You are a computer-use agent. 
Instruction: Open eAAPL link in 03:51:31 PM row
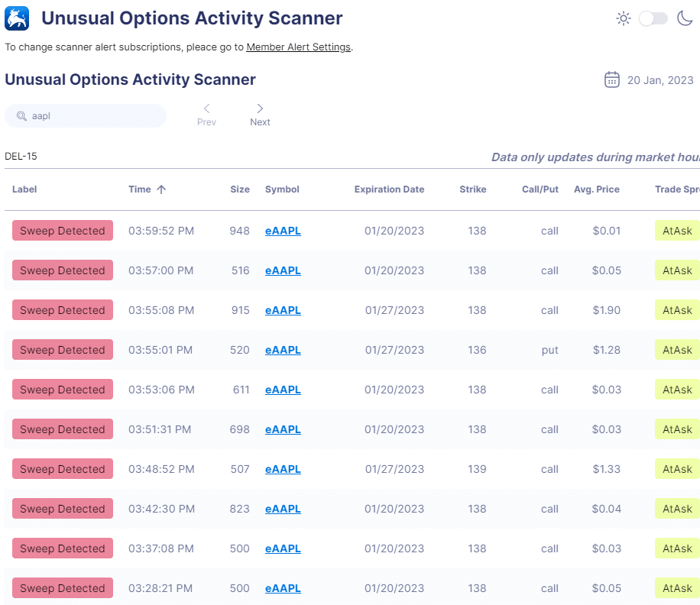(x=283, y=429)
